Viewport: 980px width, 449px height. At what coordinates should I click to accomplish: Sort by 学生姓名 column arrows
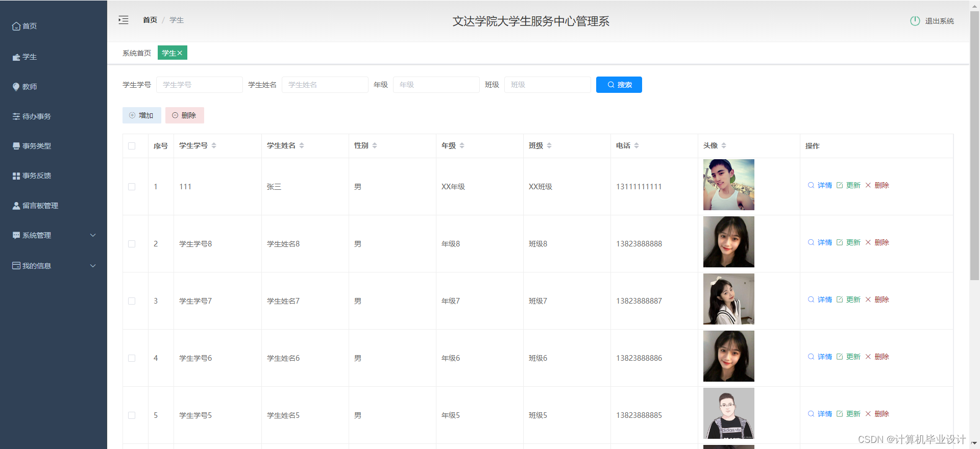pos(302,145)
